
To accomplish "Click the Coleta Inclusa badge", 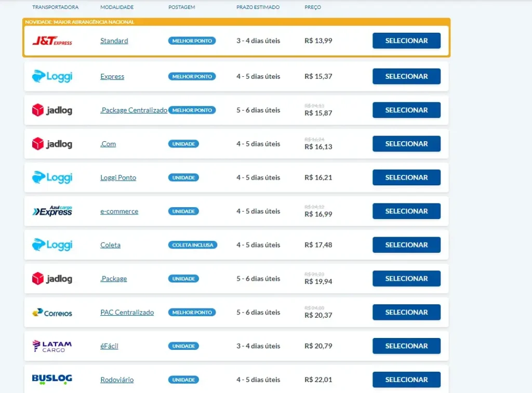I will click(193, 245).
